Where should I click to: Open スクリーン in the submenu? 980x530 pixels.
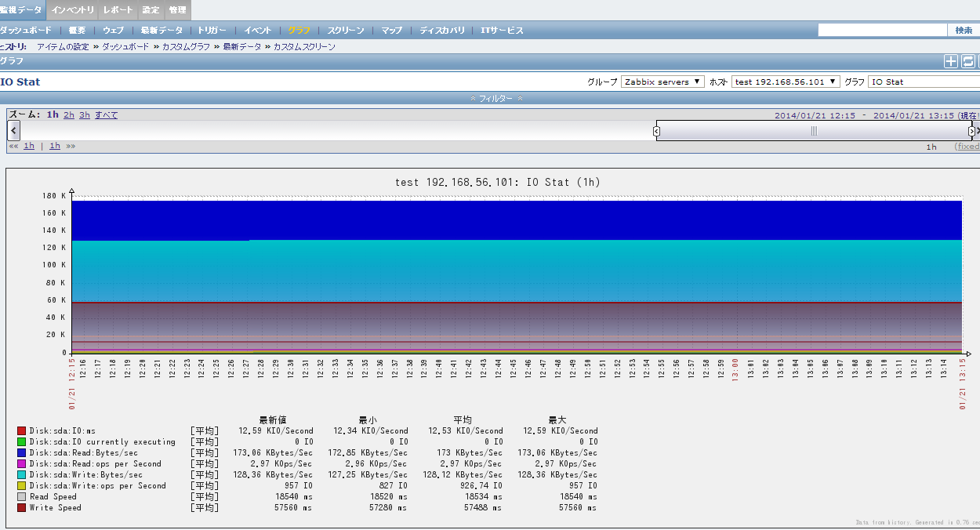click(x=346, y=30)
